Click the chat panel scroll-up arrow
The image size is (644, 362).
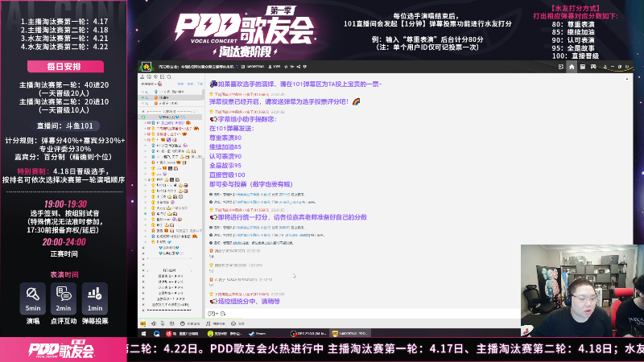tap(627, 78)
